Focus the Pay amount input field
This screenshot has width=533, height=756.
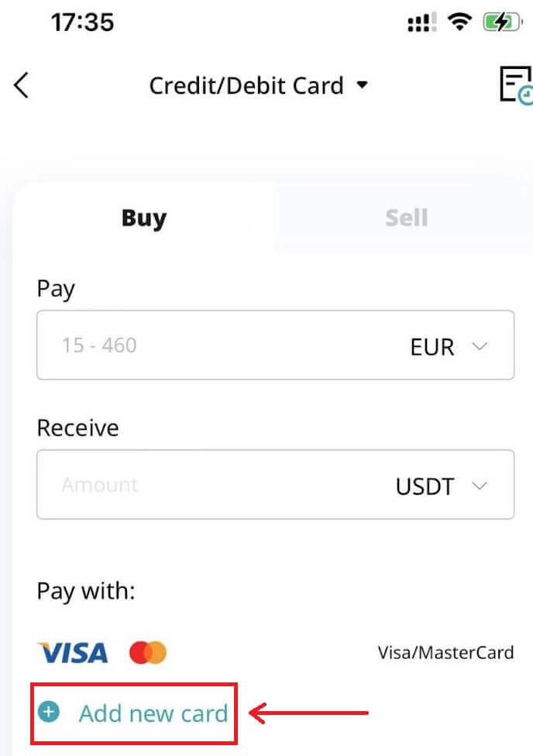pyautogui.click(x=217, y=345)
